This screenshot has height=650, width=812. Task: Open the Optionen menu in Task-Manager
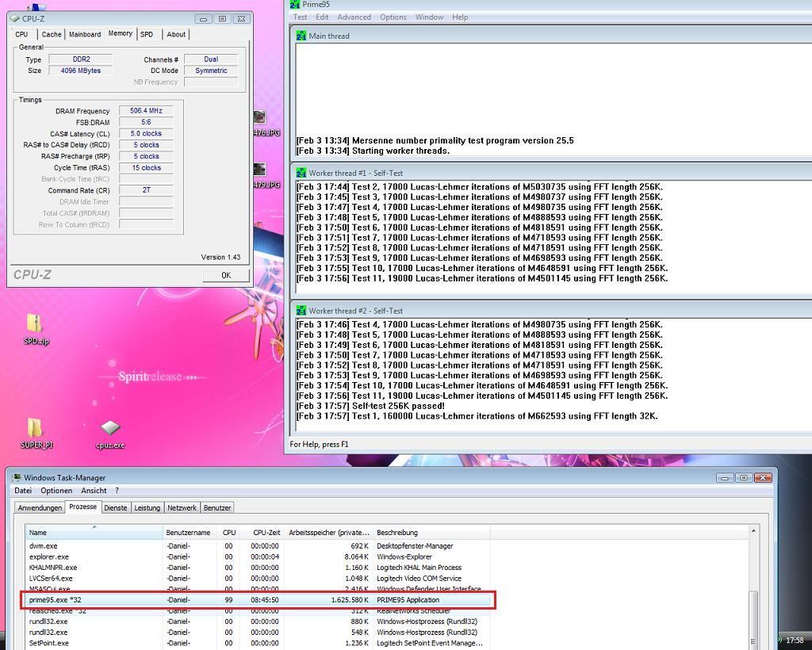click(56, 490)
